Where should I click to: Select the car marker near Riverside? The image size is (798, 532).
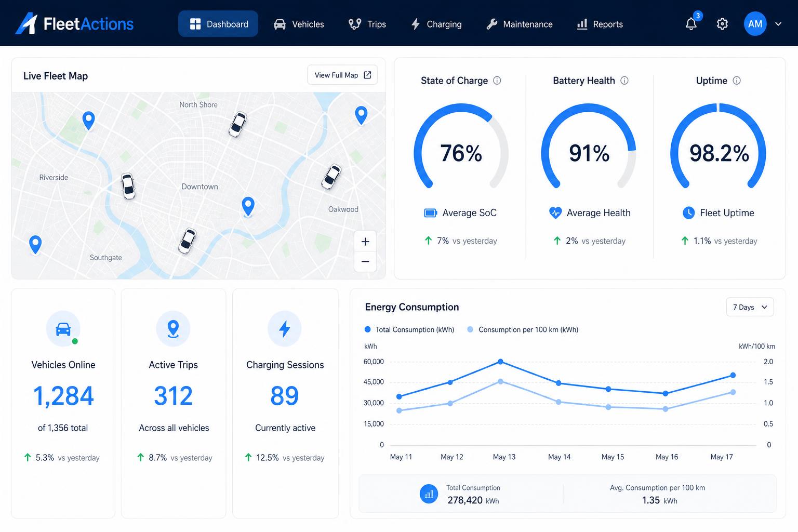(128, 186)
